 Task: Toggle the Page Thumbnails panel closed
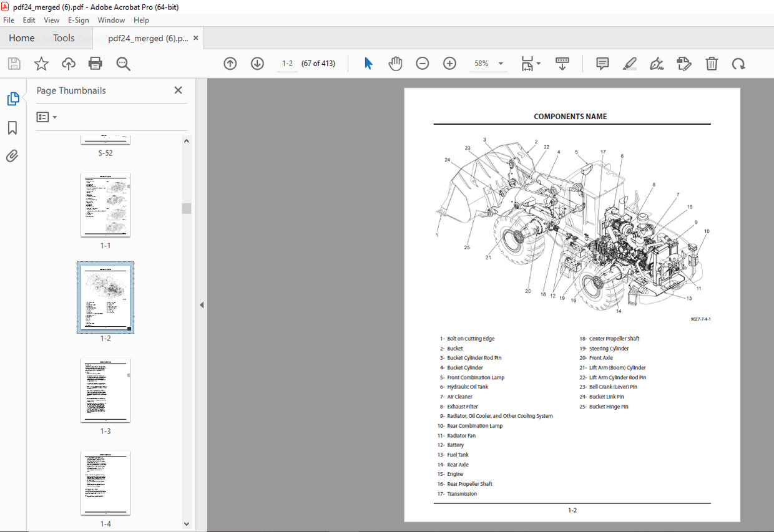(x=178, y=90)
